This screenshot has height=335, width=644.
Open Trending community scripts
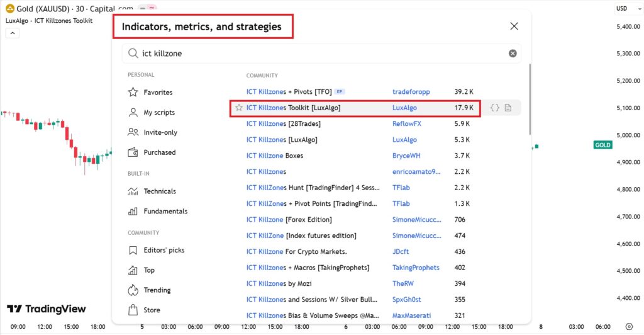157,290
